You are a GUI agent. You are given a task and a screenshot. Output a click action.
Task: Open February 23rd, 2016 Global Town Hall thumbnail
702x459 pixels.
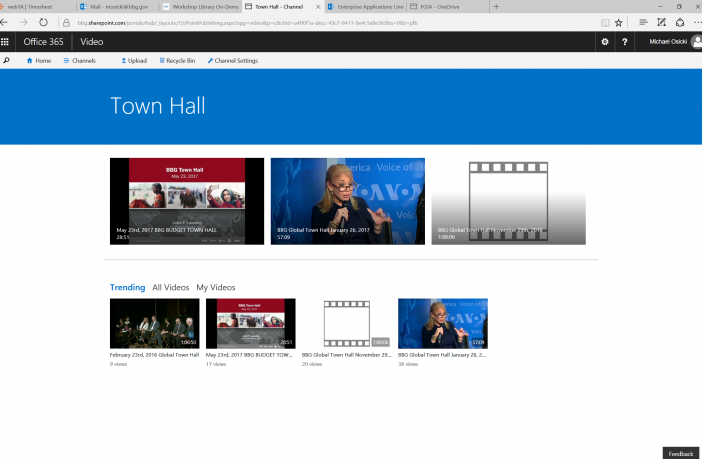click(155, 323)
